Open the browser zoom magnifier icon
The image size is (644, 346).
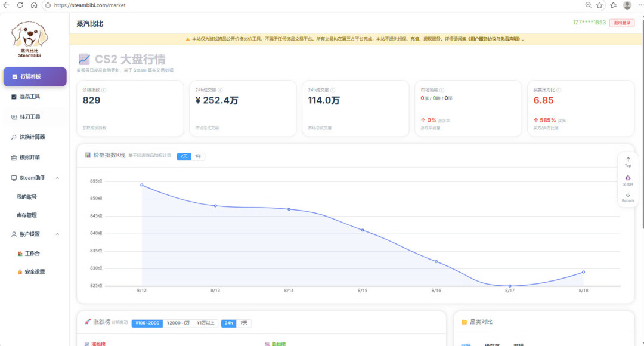(588, 5)
